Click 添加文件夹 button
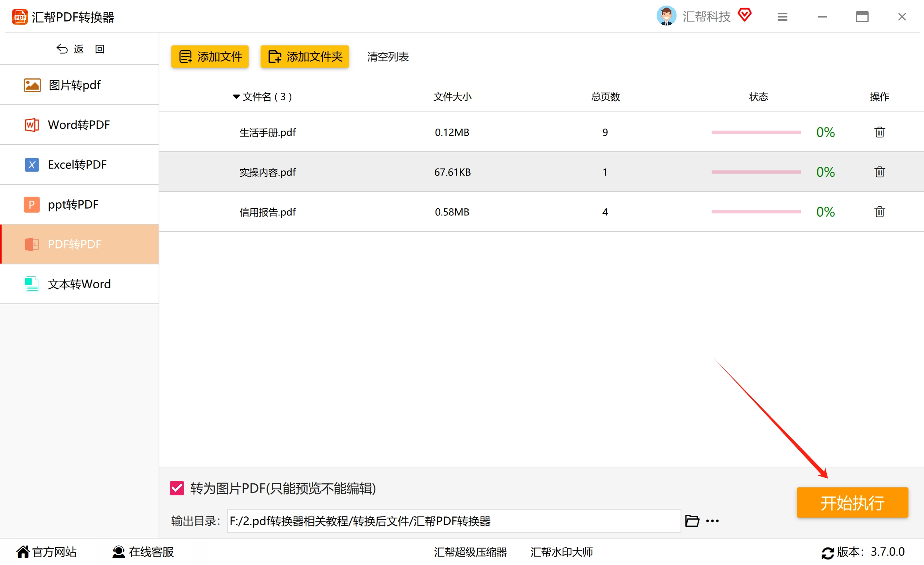924x565 pixels. [305, 57]
